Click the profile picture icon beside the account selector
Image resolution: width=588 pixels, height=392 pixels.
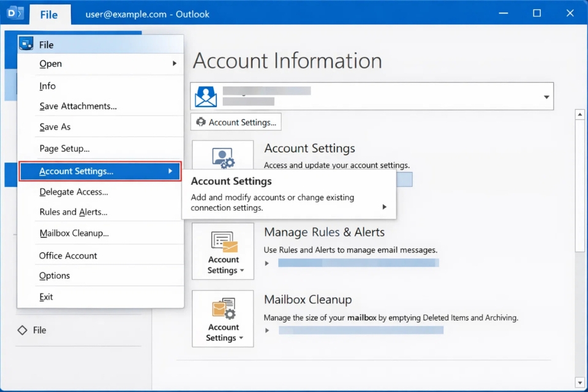coord(205,96)
